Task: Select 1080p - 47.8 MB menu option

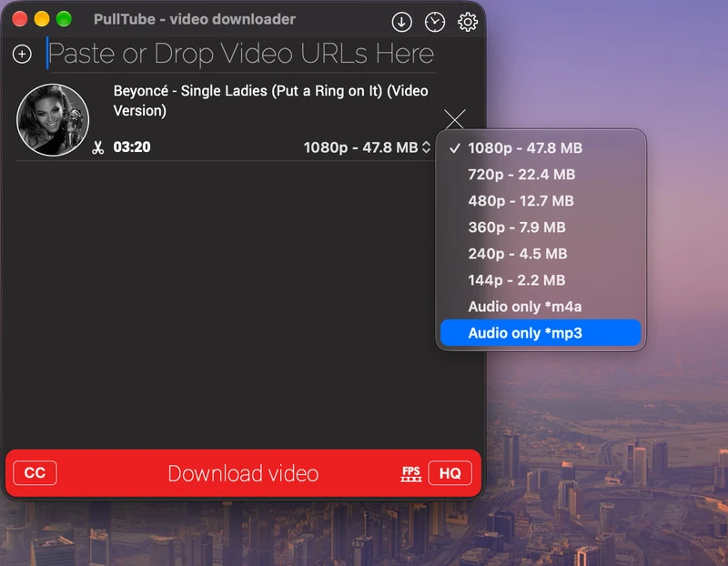Action: pyautogui.click(x=541, y=147)
